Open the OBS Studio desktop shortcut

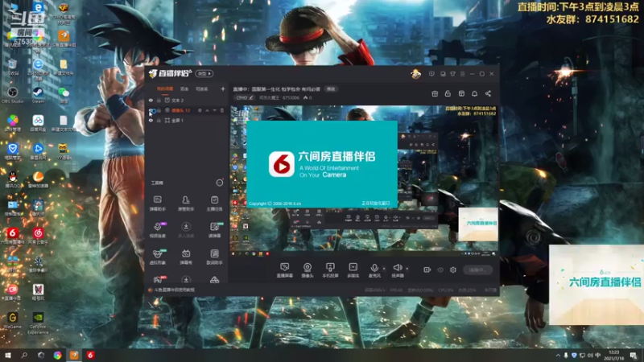click(12, 95)
